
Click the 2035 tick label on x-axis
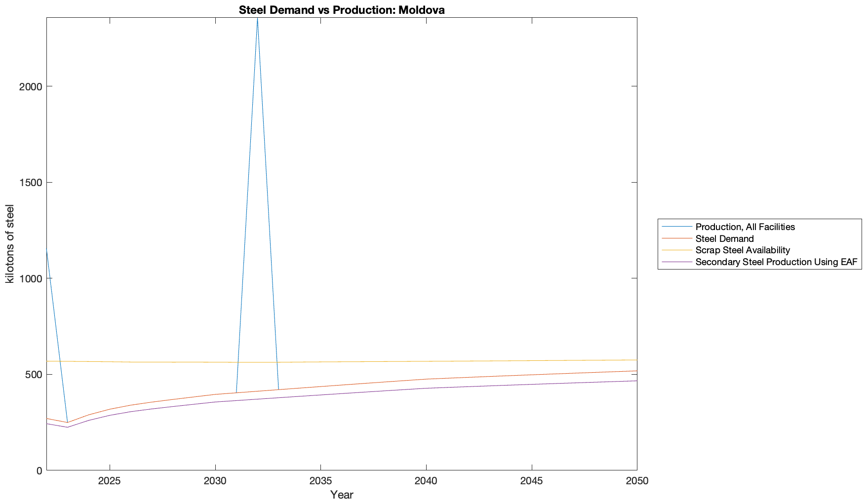[x=320, y=481]
